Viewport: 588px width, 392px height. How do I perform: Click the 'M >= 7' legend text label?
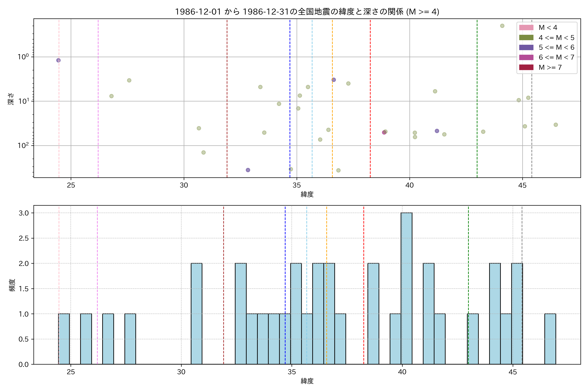(550, 67)
